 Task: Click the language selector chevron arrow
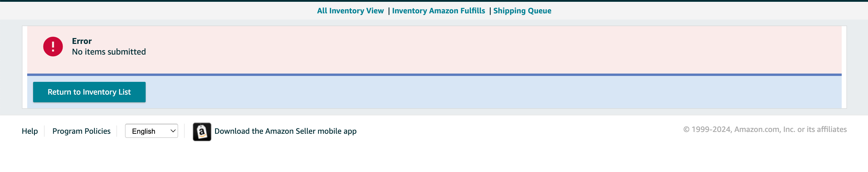(x=173, y=131)
